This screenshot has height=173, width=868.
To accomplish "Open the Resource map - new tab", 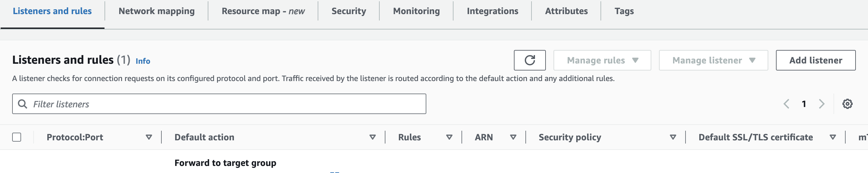I will tap(263, 11).
